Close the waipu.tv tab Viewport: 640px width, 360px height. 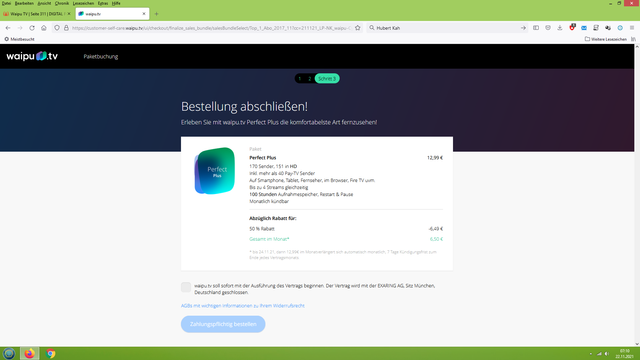coord(144,13)
